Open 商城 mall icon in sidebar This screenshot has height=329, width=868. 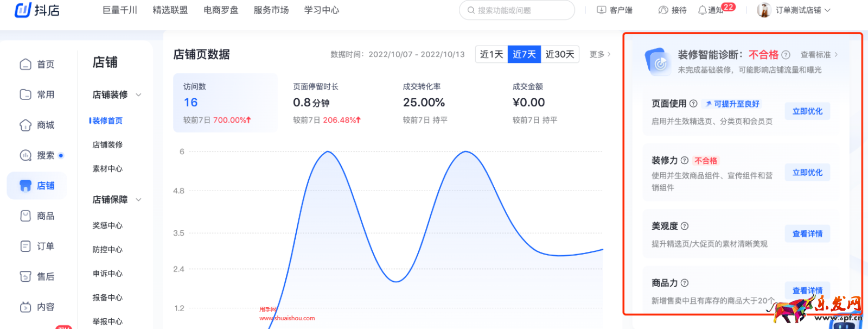click(x=25, y=125)
